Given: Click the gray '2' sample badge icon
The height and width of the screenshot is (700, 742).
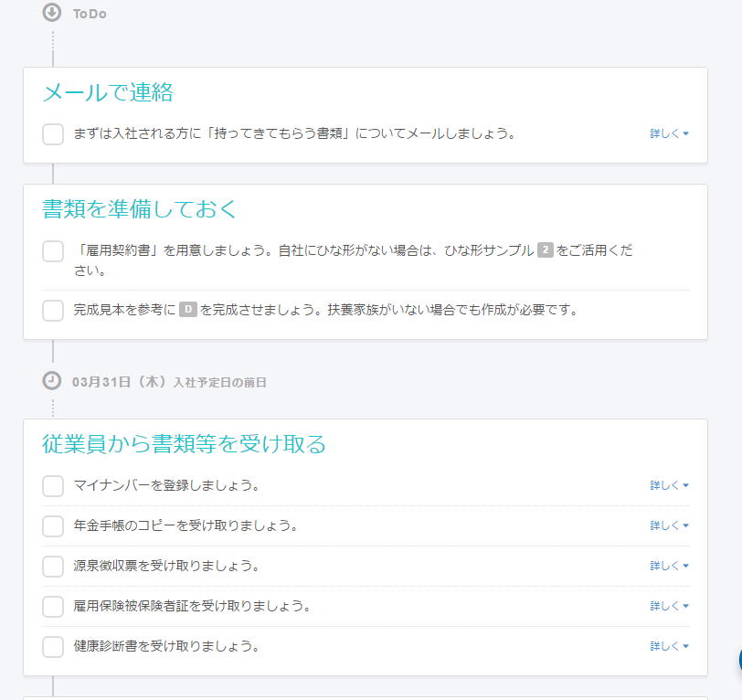Looking at the screenshot, I should pos(546,249).
